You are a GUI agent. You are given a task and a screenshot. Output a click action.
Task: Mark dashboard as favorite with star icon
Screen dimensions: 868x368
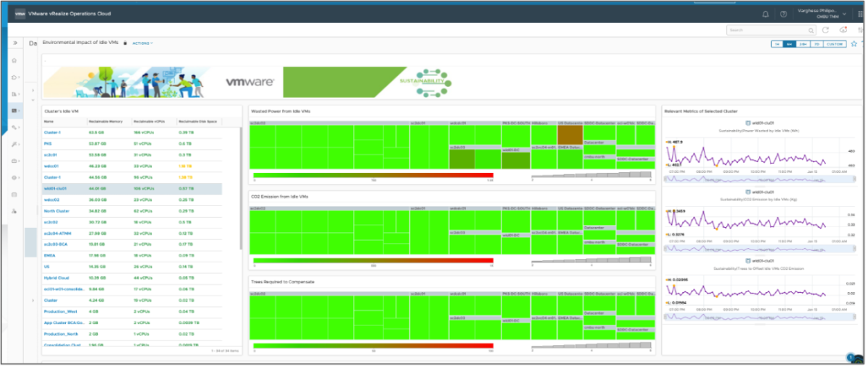tap(854, 44)
